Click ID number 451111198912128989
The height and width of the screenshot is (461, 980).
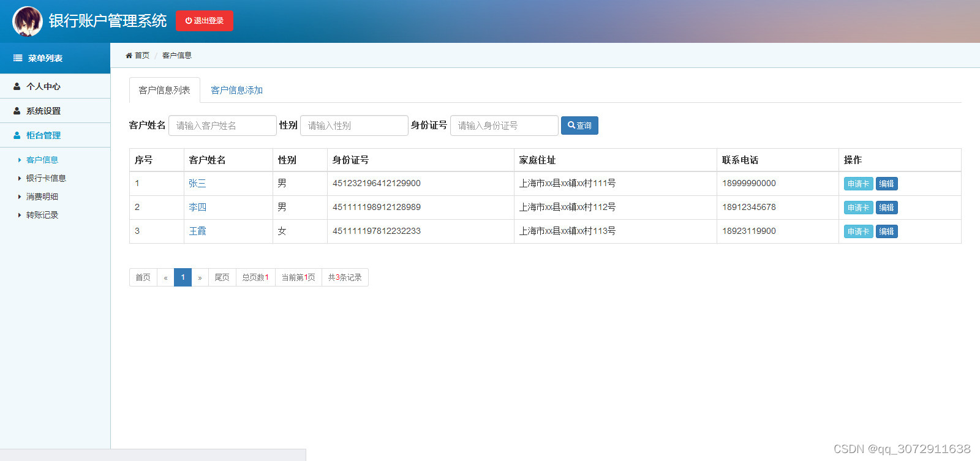377,207
